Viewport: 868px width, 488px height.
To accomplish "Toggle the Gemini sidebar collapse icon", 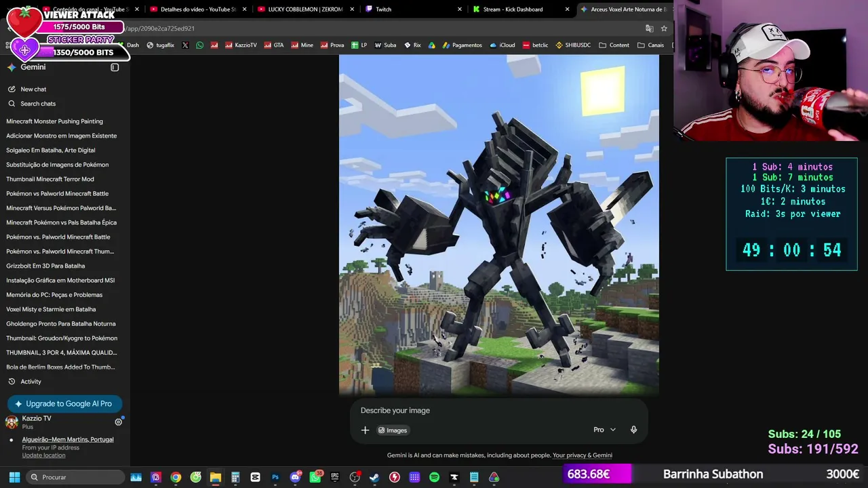I will (x=115, y=67).
